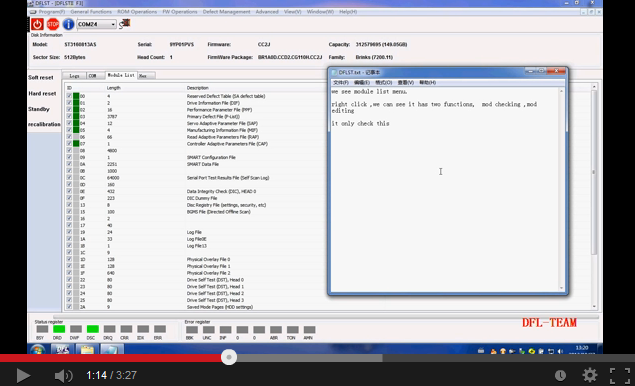Click the Notepad scroll down arrow
Screen dimensions: 635x386
click(561, 288)
